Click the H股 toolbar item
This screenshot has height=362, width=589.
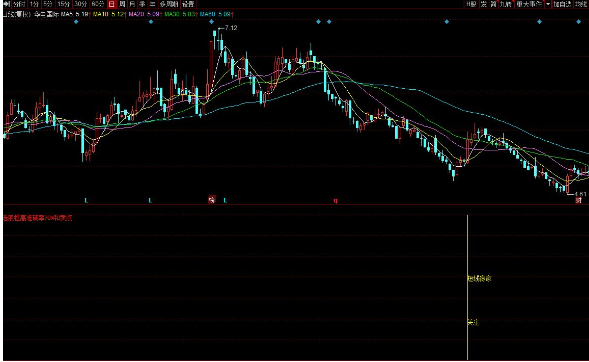pos(471,4)
